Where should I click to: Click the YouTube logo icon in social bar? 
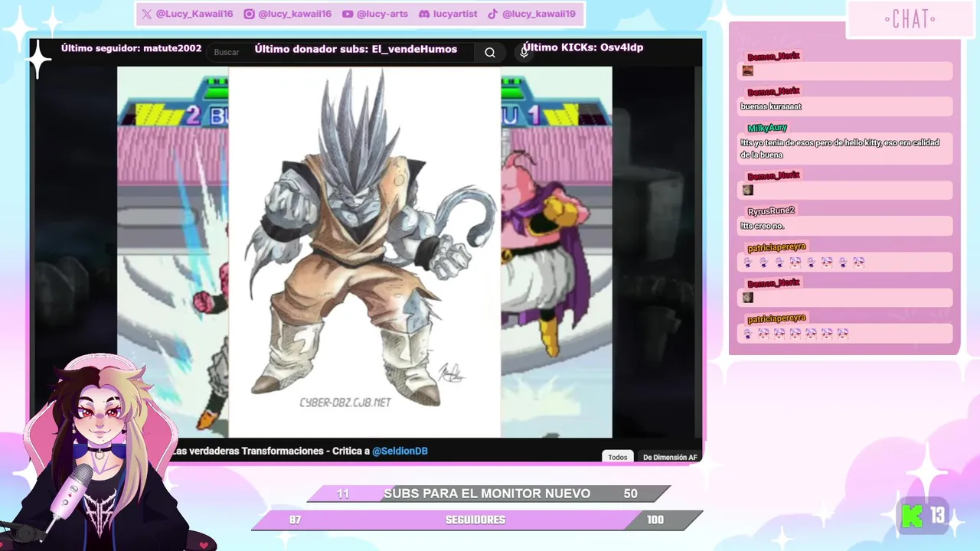click(x=348, y=14)
